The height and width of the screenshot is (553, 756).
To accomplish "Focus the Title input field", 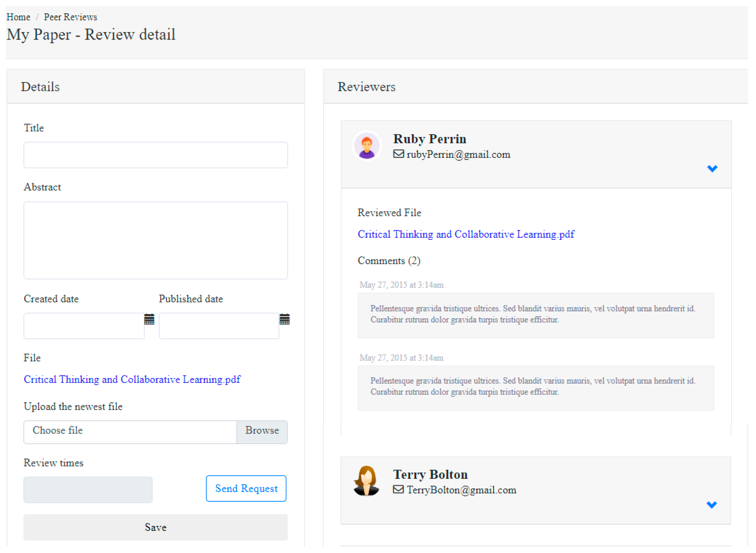I will pyautogui.click(x=155, y=155).
